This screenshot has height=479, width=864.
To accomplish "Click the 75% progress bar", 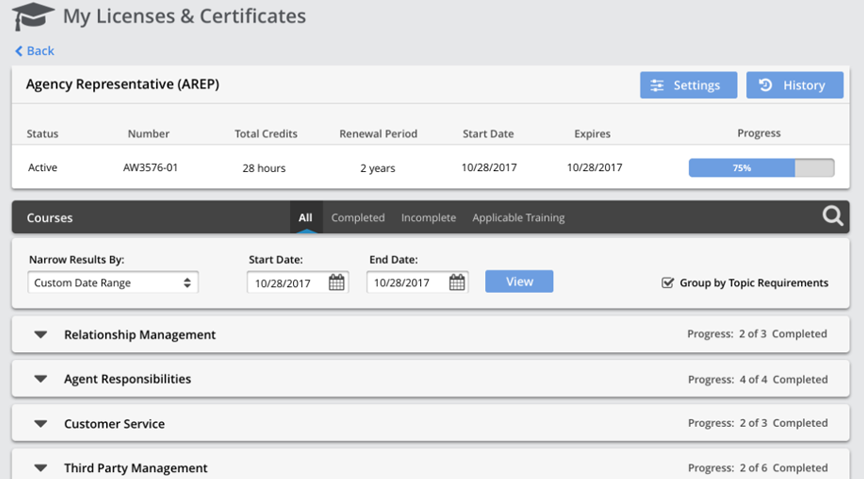I will (761, 168).
